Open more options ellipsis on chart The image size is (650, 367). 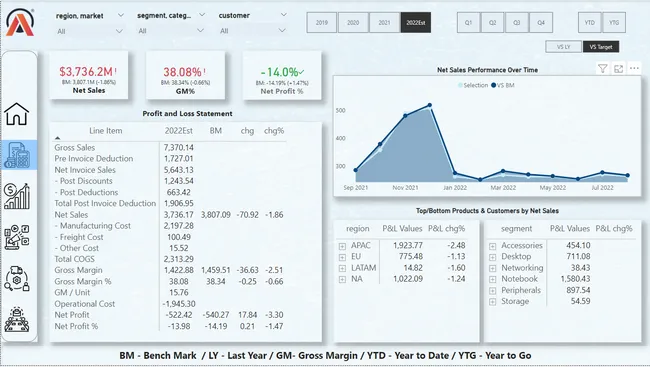point(634,68)
